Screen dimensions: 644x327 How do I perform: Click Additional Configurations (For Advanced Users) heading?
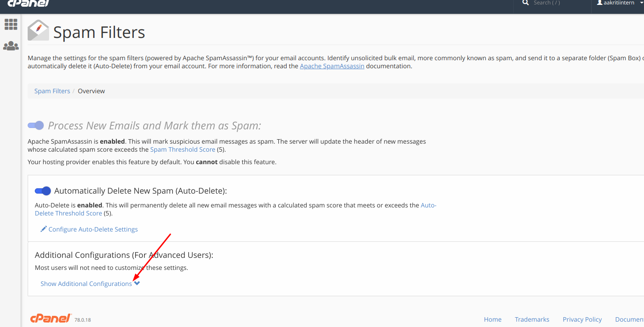pos(124,255)
